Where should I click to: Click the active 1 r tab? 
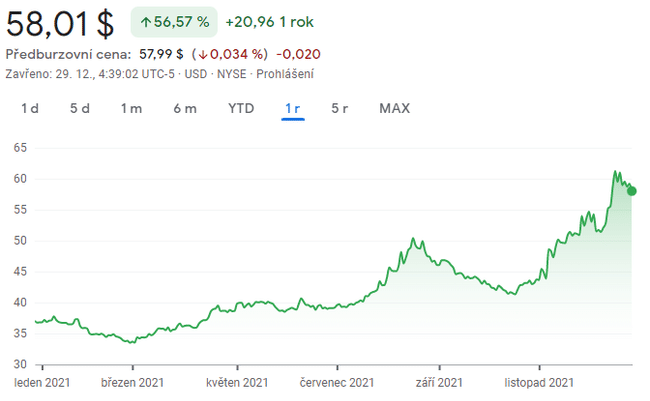pyautogui.click(x=293, y=108)
